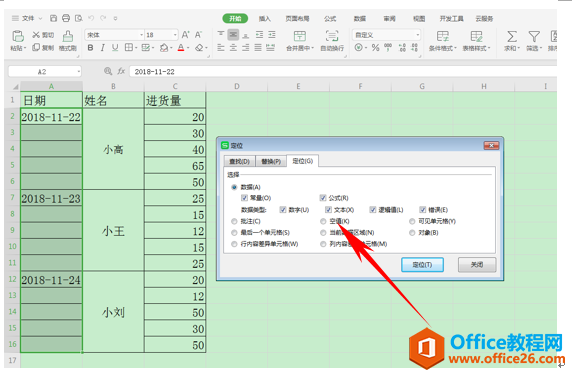Select 最后一个单元格(S) radio option

point(234,233)
